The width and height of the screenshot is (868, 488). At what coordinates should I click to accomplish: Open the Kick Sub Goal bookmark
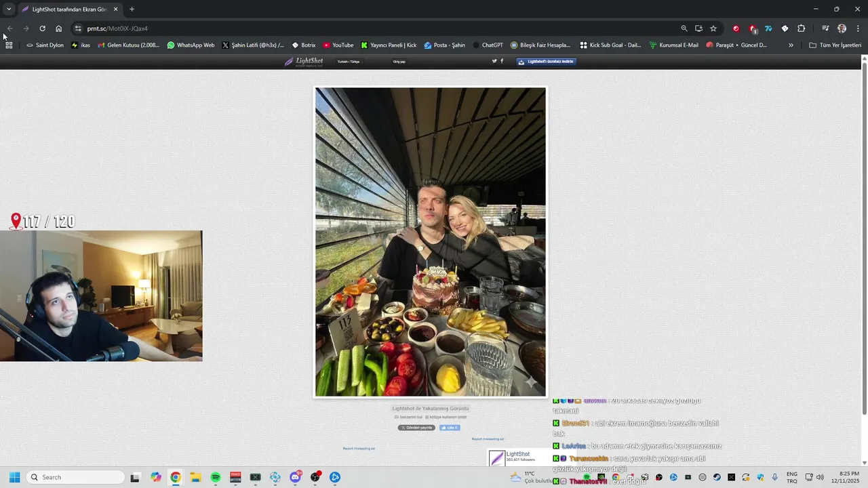[x=610, y=45]
